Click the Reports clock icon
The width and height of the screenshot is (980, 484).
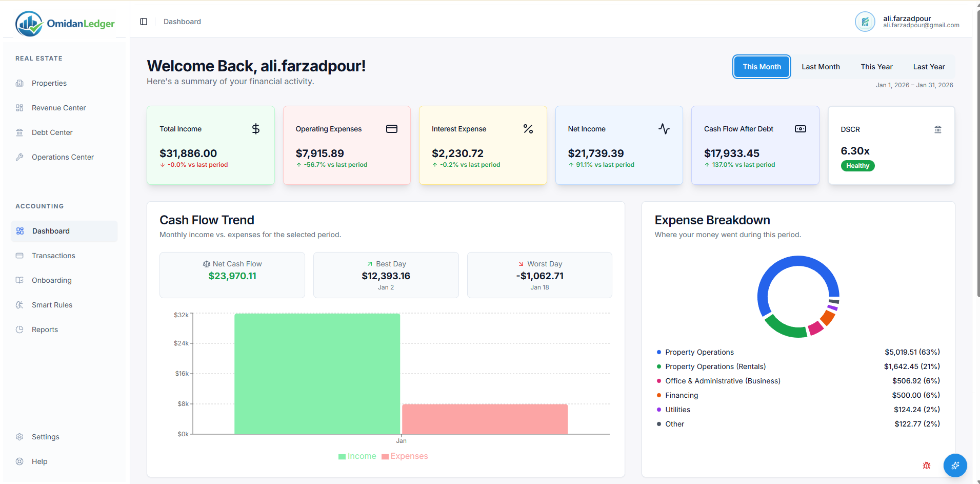(x=19, y=329)
